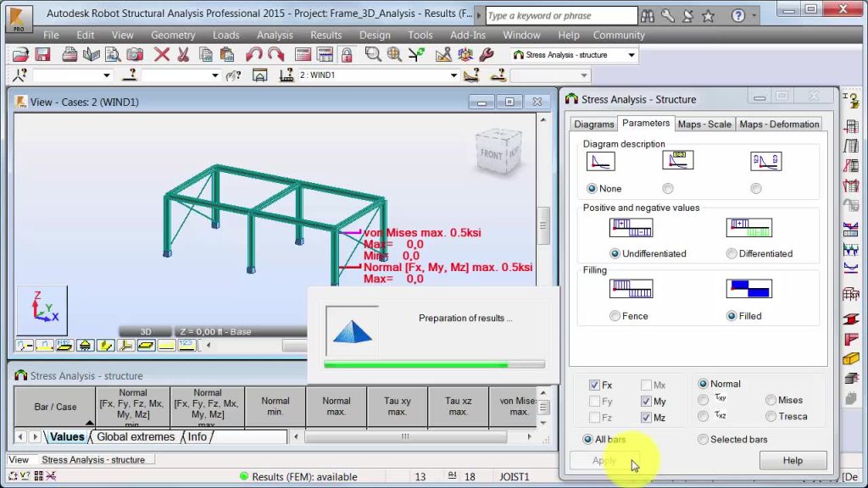Enable the Differentiated option

[x=731, y=252]
